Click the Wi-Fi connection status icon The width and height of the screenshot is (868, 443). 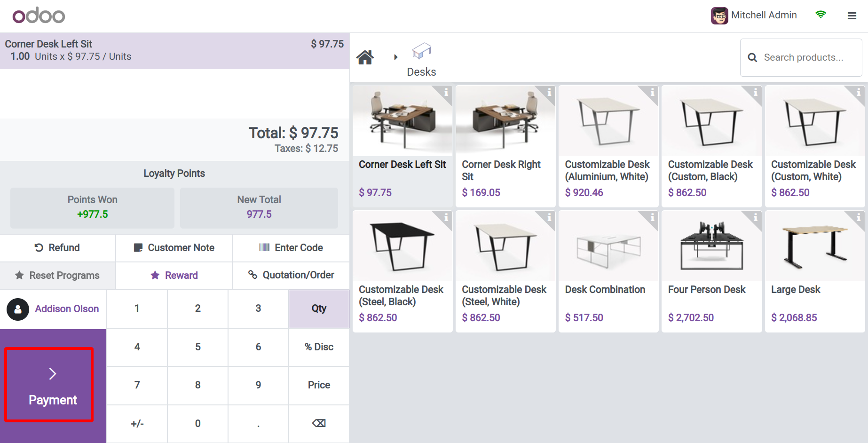(x=821, y=15)
